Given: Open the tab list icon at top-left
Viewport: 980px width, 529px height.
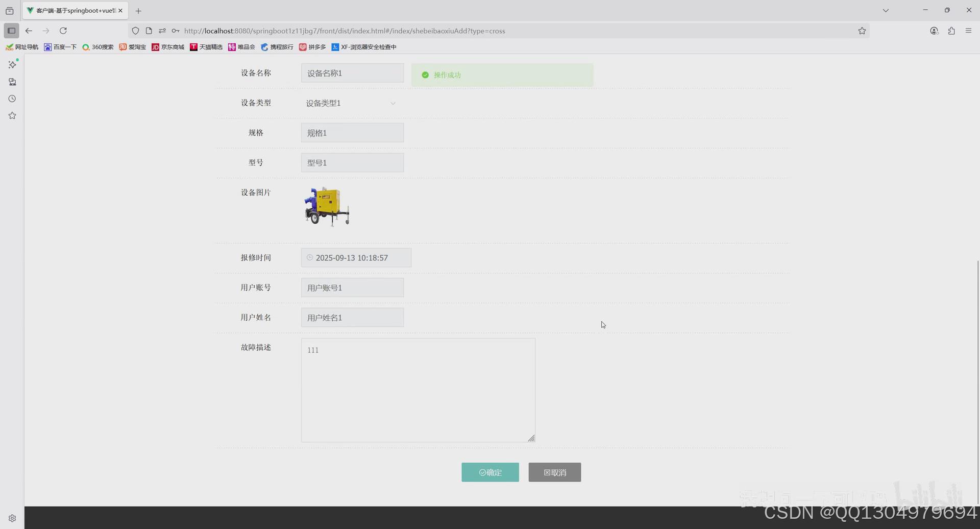Looking at the screenshot, I should point(10,11).
